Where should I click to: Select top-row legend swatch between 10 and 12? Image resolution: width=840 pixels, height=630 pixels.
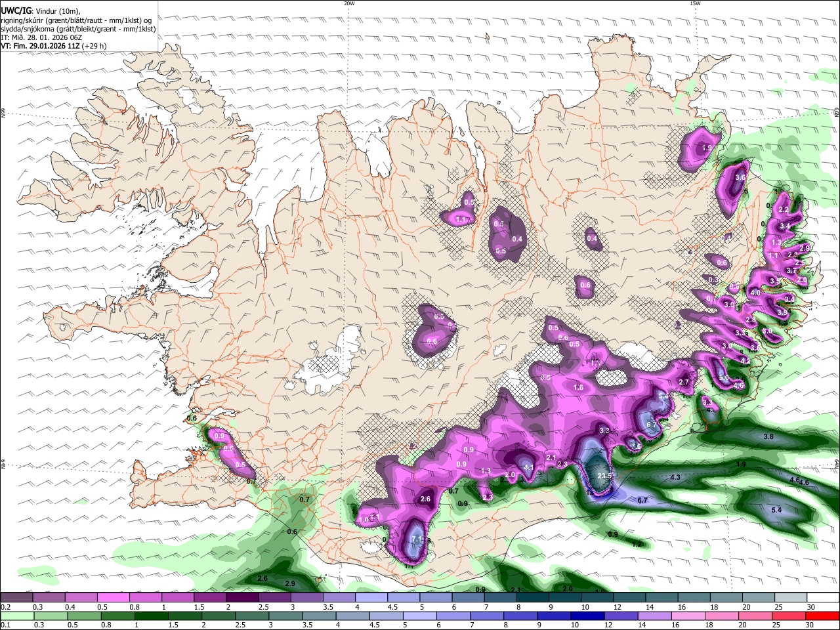598,598
